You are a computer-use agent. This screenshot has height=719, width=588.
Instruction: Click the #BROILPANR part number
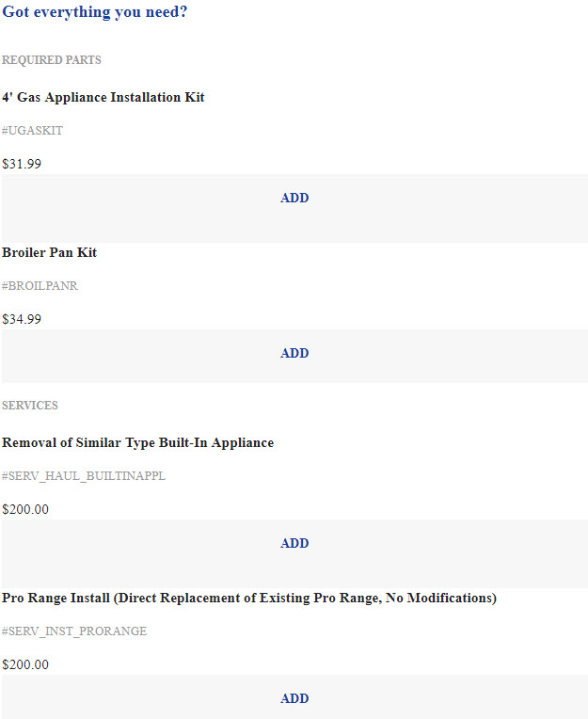[x=40, y=286]
